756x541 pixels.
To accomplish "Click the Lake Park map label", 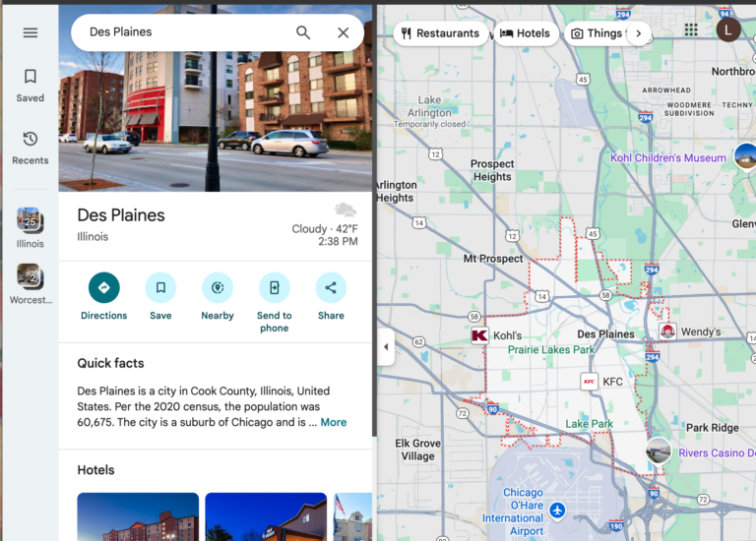I will (x=590, y=424).
